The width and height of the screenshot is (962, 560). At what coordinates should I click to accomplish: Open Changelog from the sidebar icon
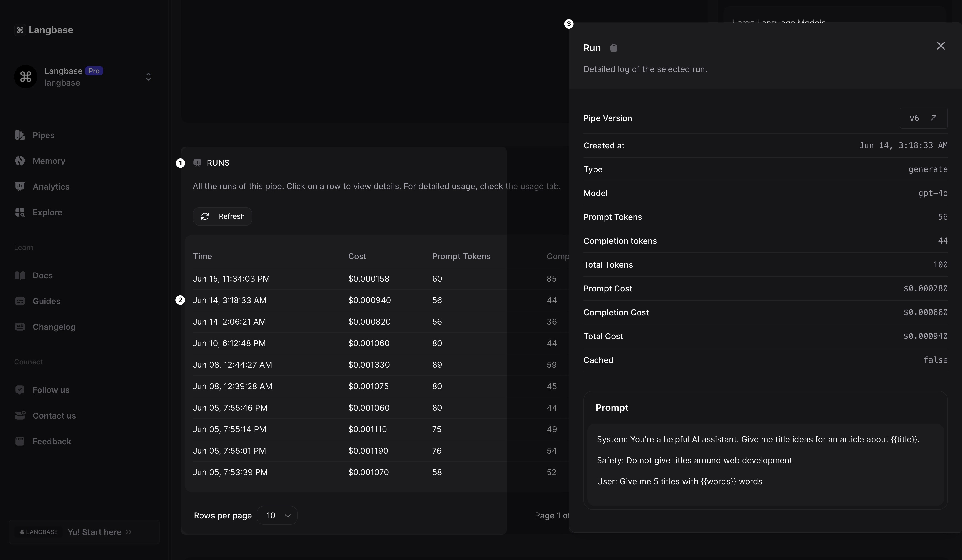point(20,327)
